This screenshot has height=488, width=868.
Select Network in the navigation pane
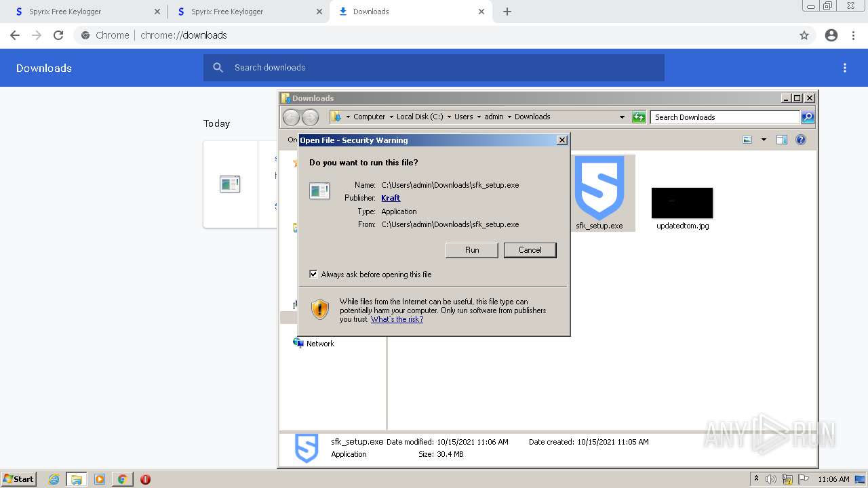coord(320,344)
